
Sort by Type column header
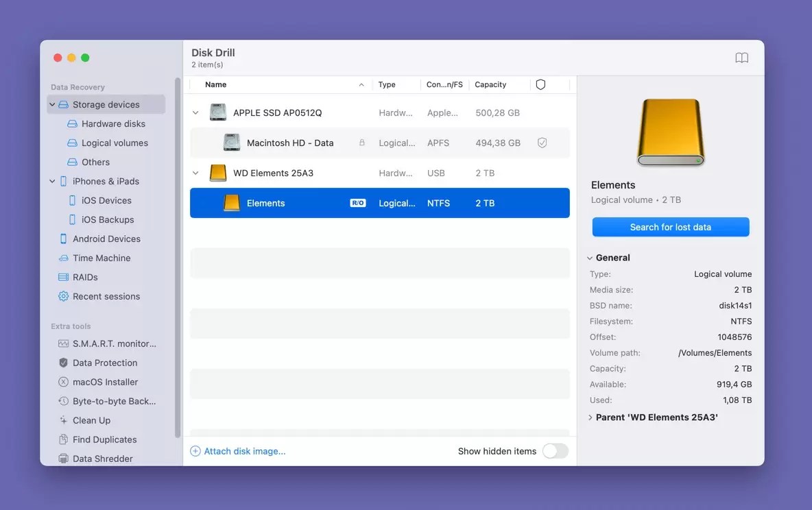click(387, 84)
